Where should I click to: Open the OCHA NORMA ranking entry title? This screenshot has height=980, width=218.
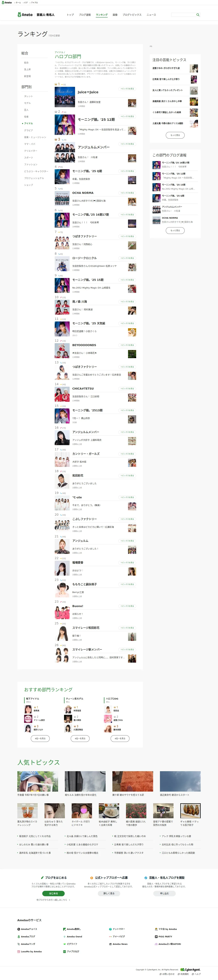tap(83, 193)
